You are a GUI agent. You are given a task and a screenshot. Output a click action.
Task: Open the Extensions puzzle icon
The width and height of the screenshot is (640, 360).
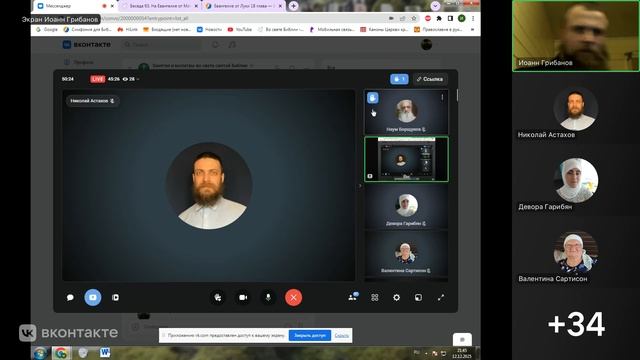point(439,18)
